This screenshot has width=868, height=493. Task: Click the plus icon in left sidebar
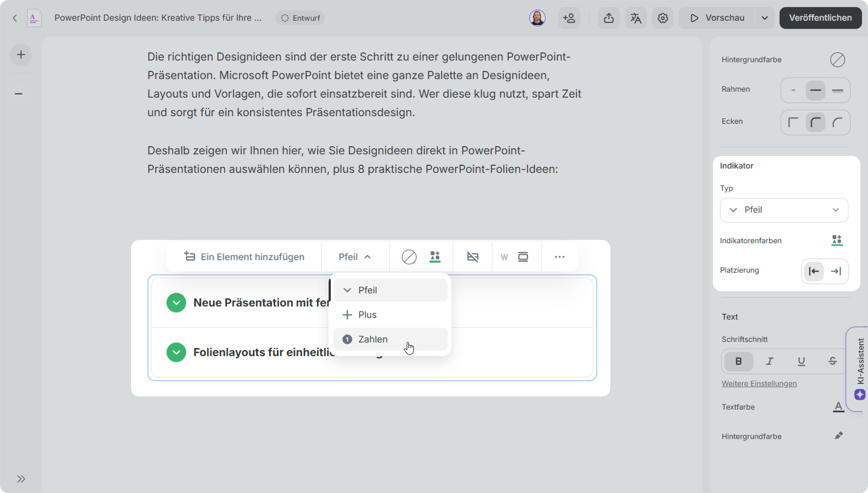tap(21, 55)
